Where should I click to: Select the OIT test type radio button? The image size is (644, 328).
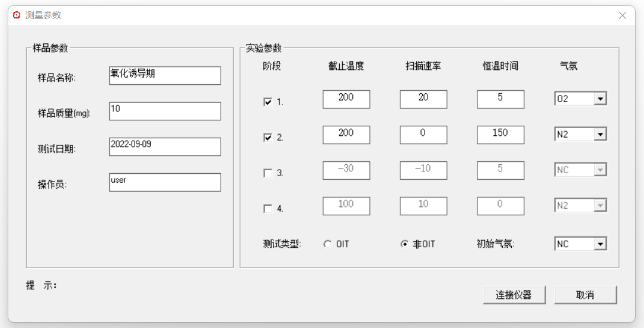[328, 244]
